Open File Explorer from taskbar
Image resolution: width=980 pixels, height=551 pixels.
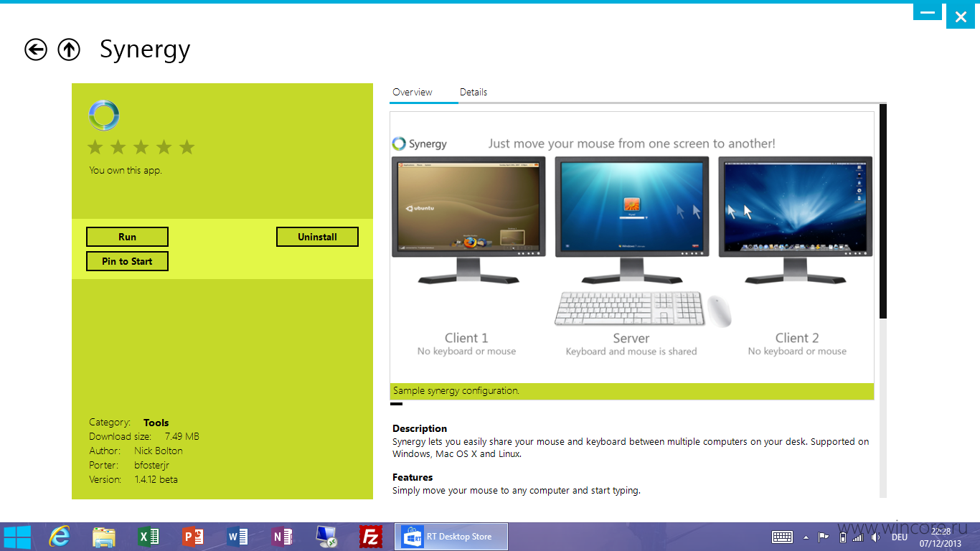(104, 537)
